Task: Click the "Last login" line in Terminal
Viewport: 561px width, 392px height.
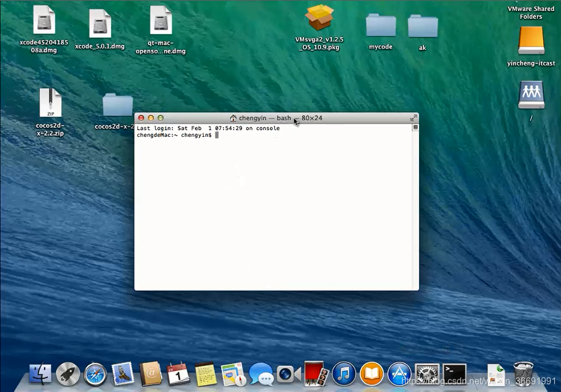Action: click(x=208, y=128)
